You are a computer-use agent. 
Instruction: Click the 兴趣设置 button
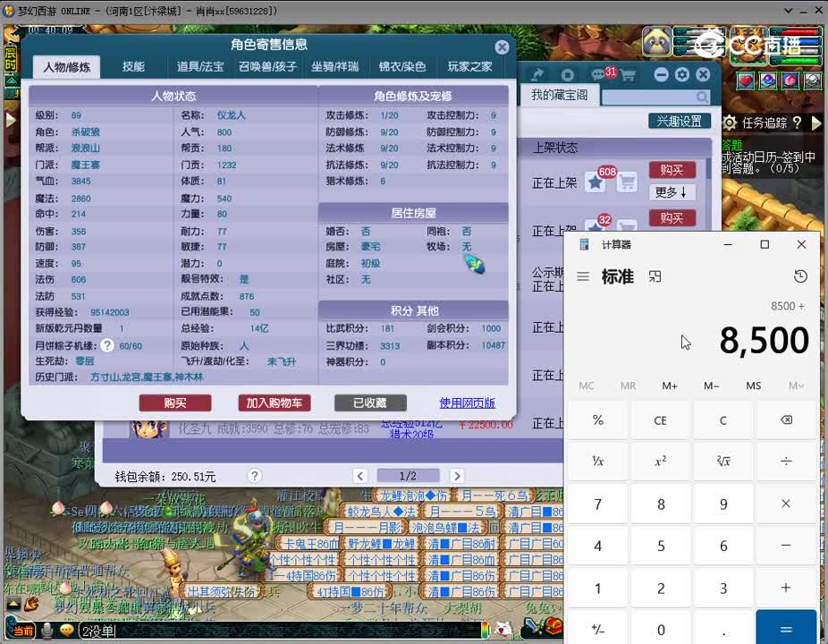pyautogui.click(x=679, y=121)
